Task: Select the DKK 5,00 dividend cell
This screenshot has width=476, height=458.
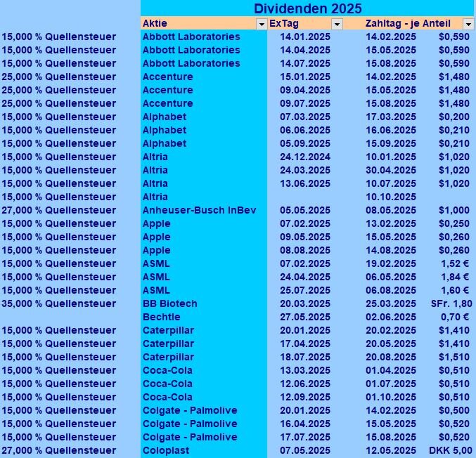Action: (451, 450)
